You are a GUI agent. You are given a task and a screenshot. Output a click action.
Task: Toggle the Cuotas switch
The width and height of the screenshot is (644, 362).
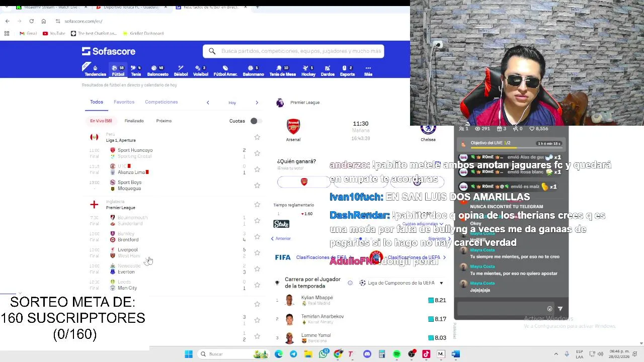[x=256, y=121]
